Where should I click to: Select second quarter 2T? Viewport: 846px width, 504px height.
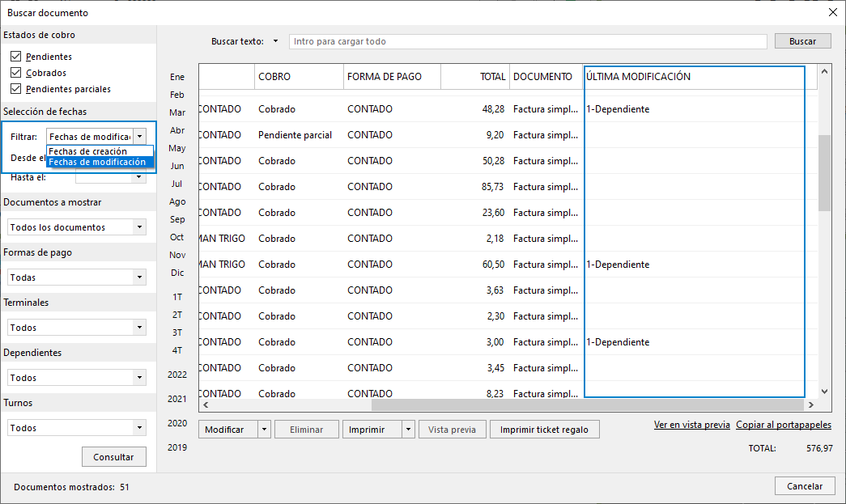[x=177, y=314]
